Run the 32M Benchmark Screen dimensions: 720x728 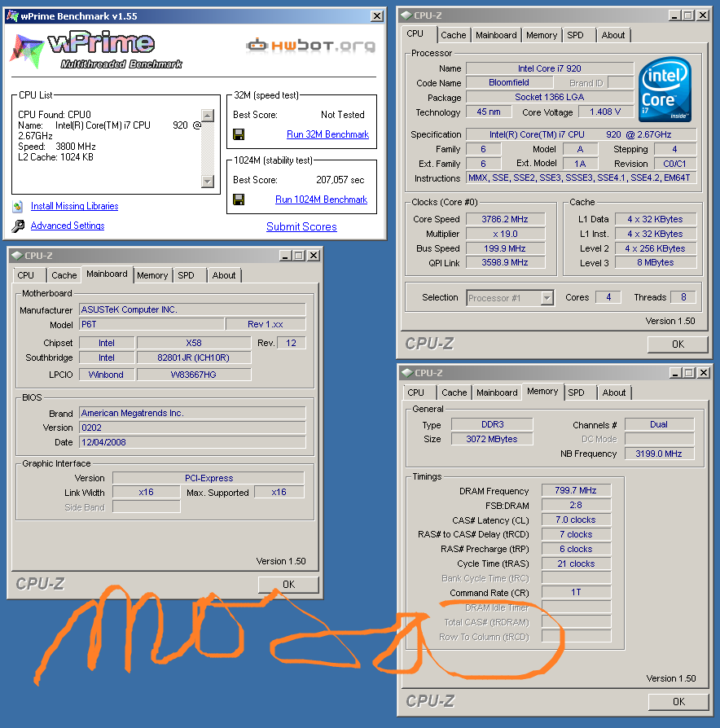[327, 134]
